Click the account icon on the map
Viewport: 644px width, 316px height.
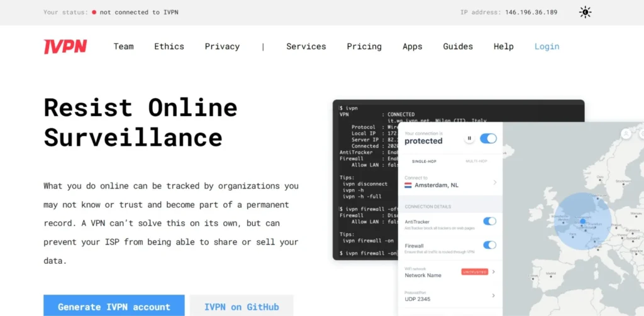pyautogui.click(x=626, y=133)
